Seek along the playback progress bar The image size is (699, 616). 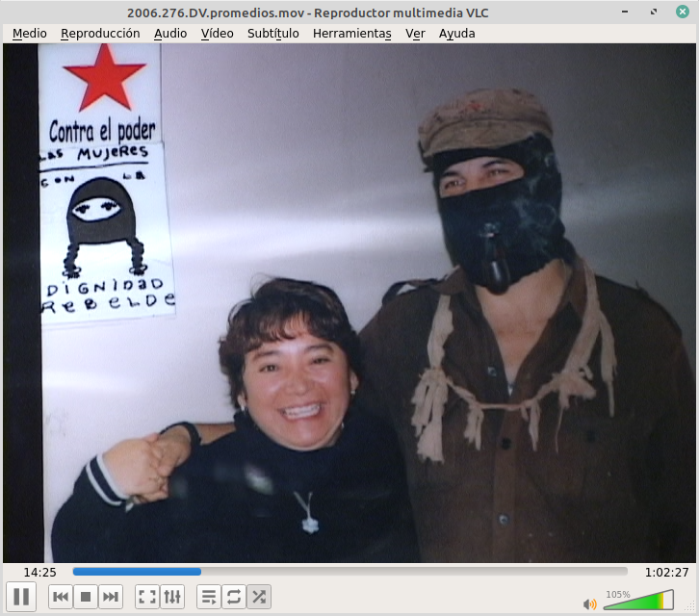[x=349, y=572]
